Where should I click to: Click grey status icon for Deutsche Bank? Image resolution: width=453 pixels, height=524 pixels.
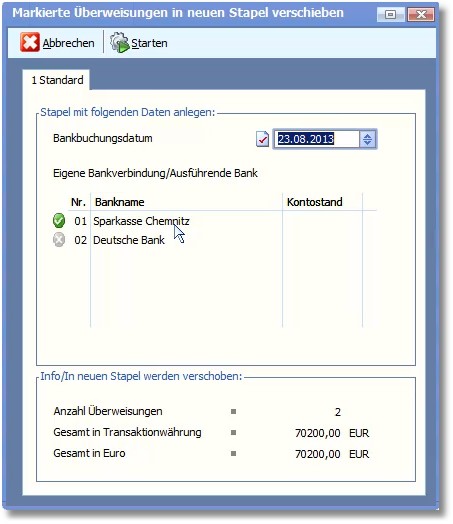pyautogui.click(x=59, y=240)
